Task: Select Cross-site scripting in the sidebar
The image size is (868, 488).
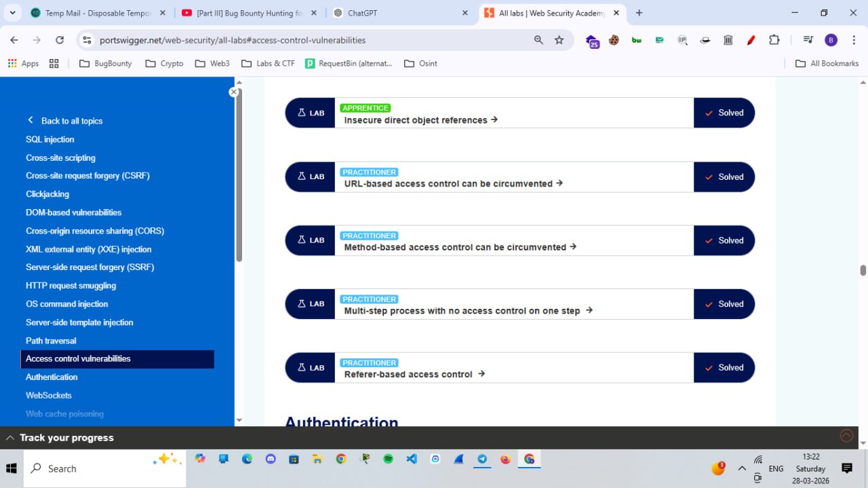Action: point(60,157)
